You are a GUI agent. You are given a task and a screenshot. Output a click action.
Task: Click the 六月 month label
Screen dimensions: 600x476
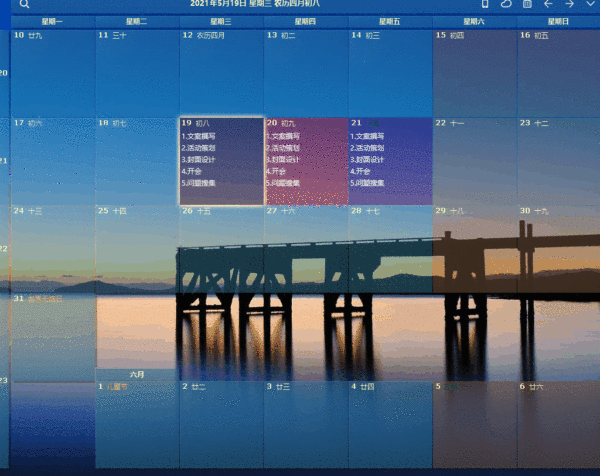(x=137, y=375)
